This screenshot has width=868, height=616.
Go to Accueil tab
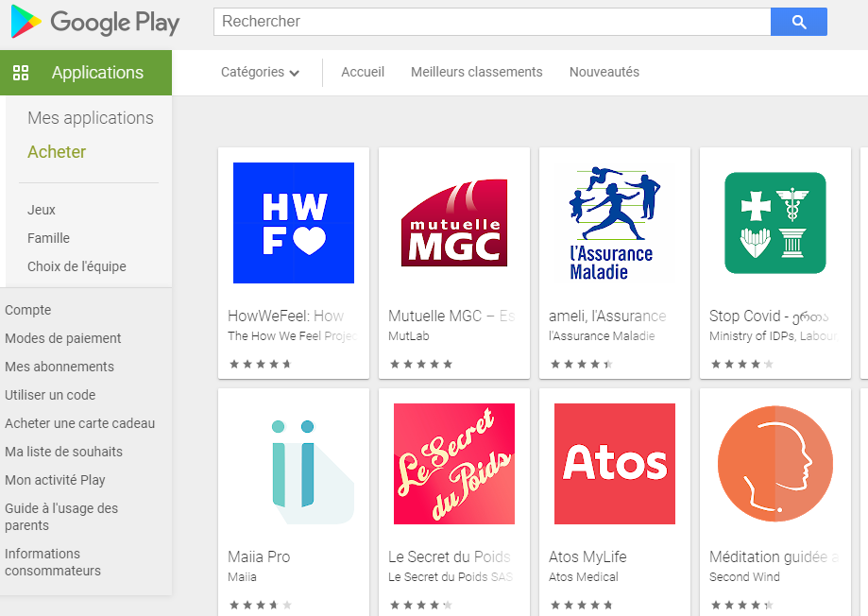tap(363, 72)
